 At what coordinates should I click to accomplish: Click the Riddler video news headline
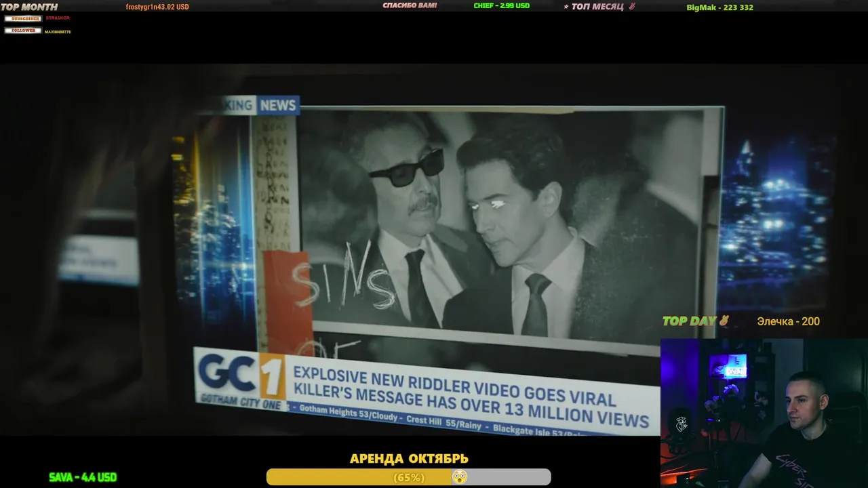(x=470, y=398)
